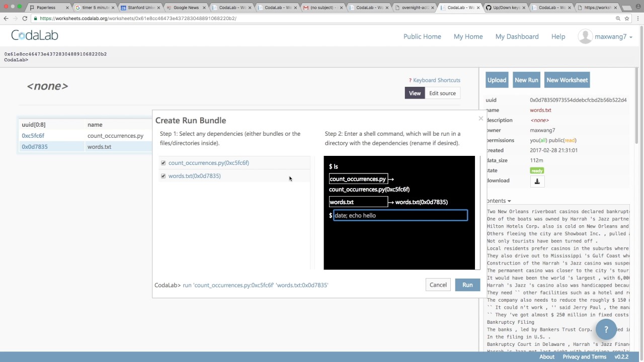Click Upload button
Viewport: 644px width, 362px height.
tap(497, 80)
